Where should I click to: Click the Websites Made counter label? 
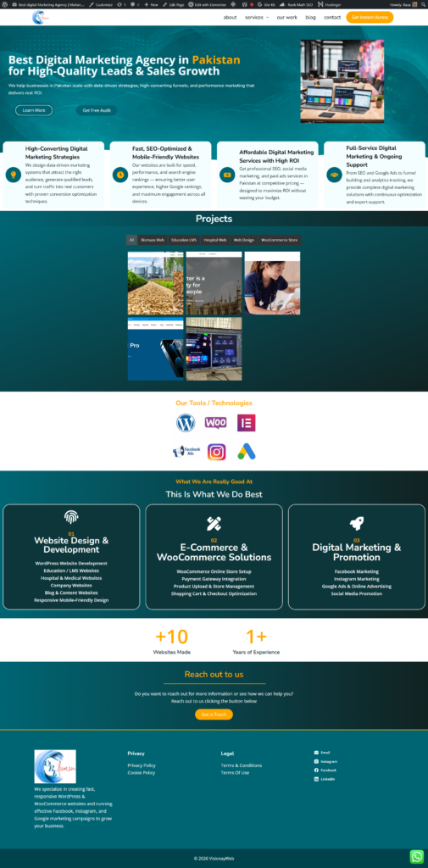coord(172,652)
